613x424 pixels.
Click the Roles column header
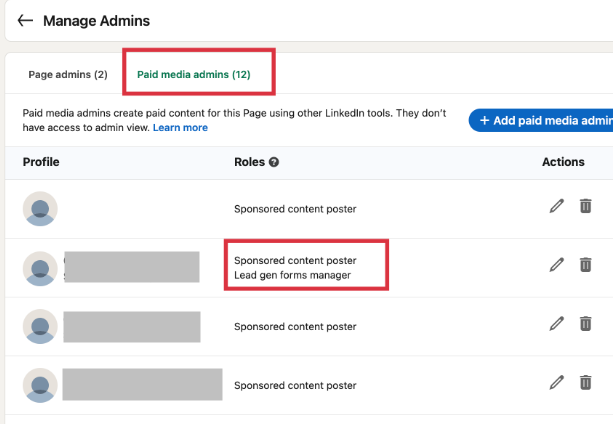[249, 162]
